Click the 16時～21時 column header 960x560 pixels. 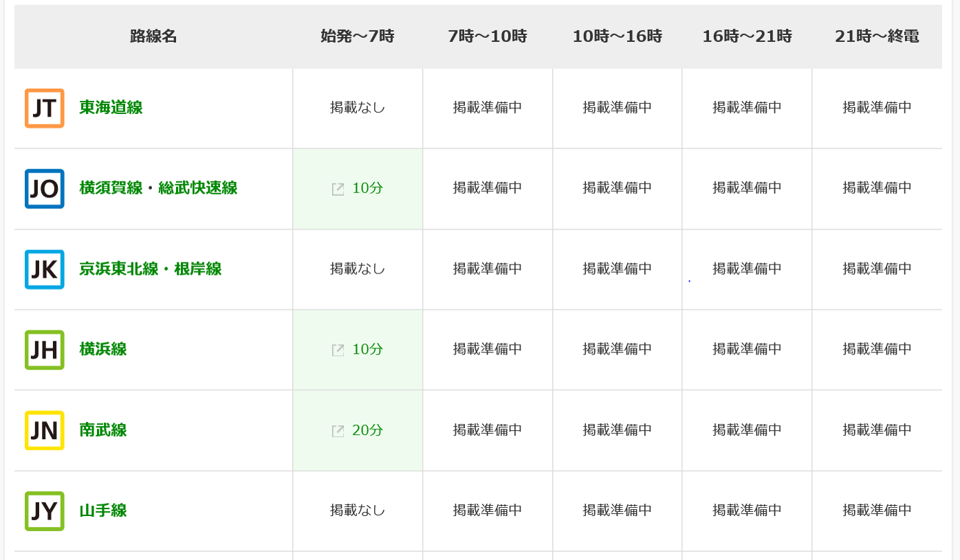[x=748, y=36]
